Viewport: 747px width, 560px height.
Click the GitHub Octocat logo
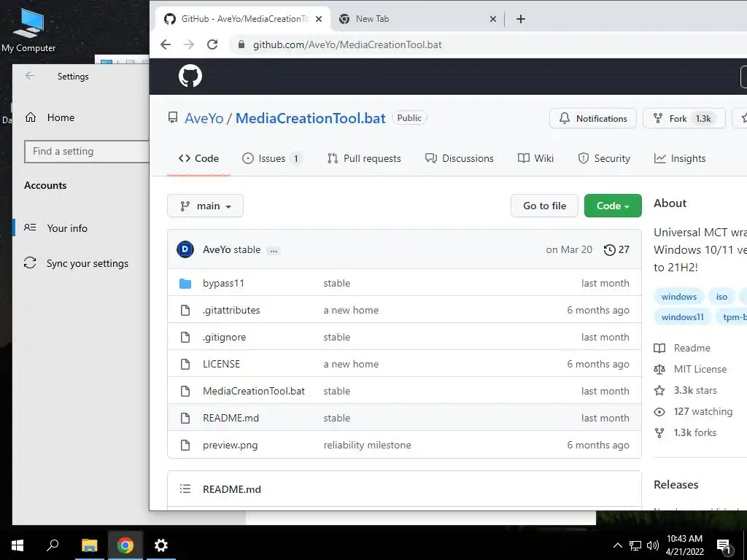pyautogui.click(x=190, y=76)
